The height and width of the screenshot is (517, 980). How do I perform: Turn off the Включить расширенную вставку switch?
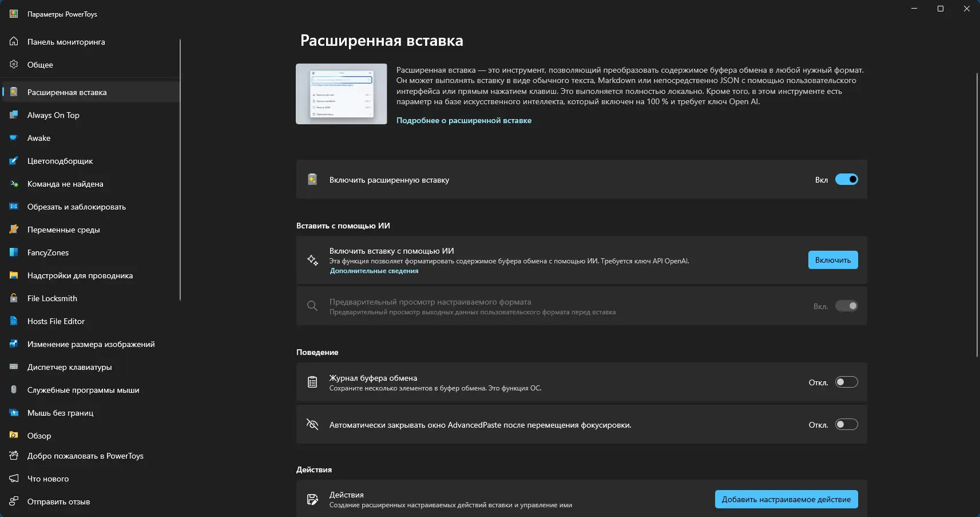[x=847, y=179]
